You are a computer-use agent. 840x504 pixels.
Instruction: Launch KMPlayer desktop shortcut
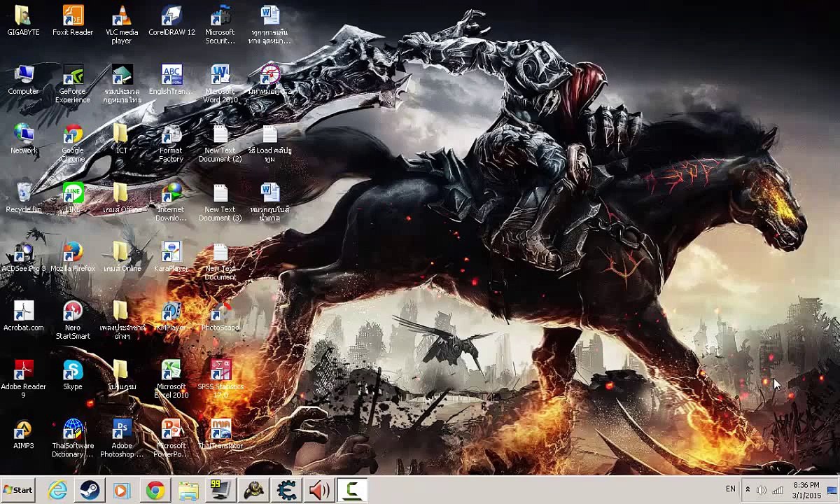point(171,316)
